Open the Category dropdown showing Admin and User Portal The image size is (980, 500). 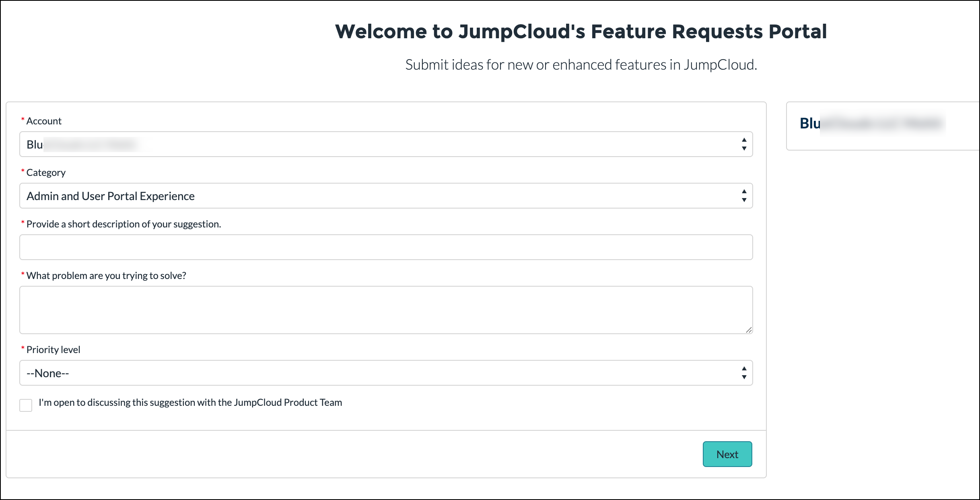point(385,195)
